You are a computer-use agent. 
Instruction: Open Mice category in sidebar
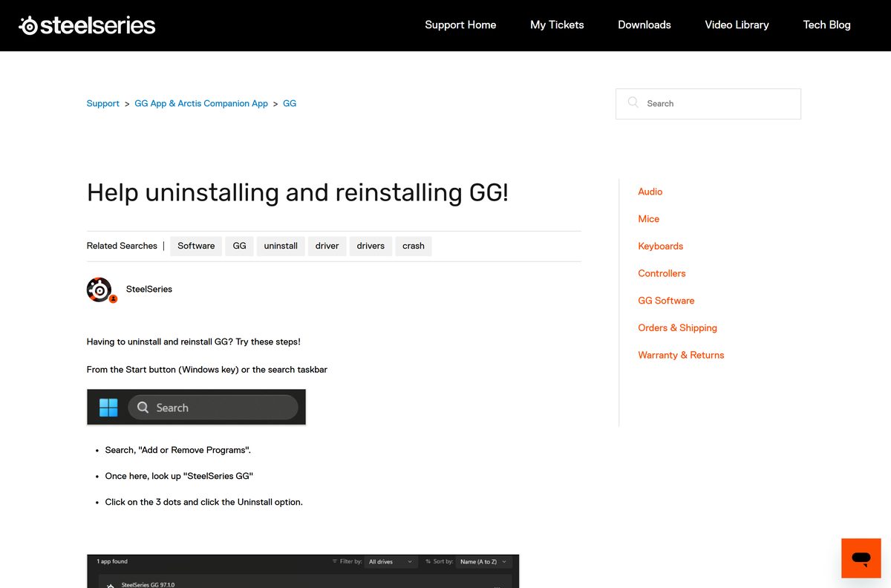[649, 219]
